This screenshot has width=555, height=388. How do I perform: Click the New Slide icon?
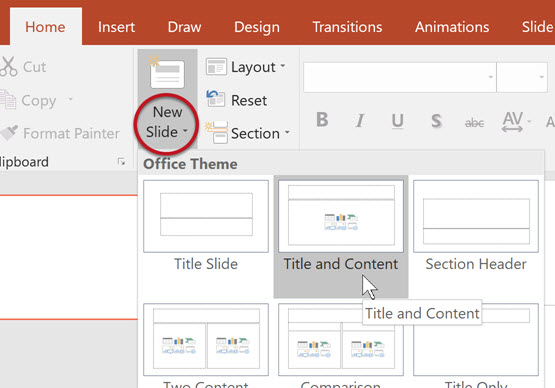167,73
